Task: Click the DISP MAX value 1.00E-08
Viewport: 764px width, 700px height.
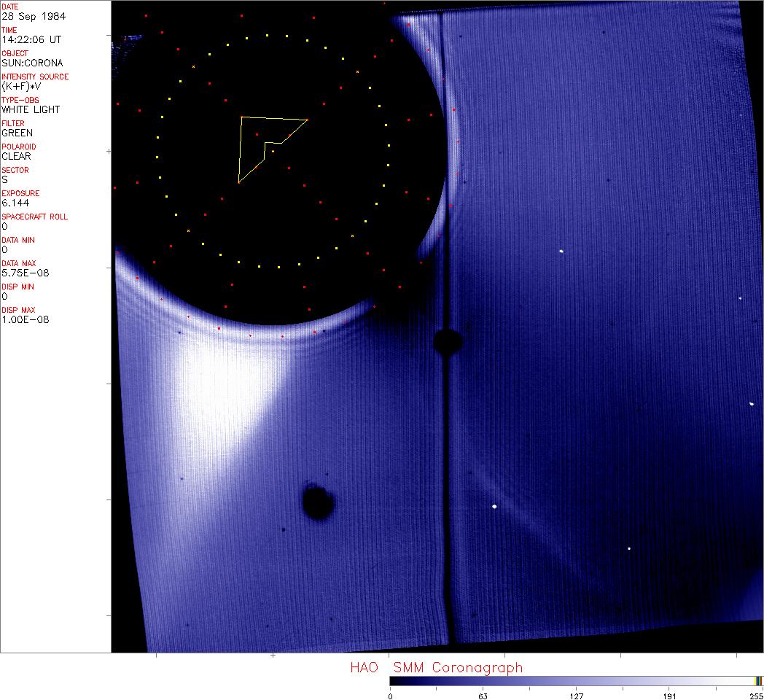Action: 25,319
